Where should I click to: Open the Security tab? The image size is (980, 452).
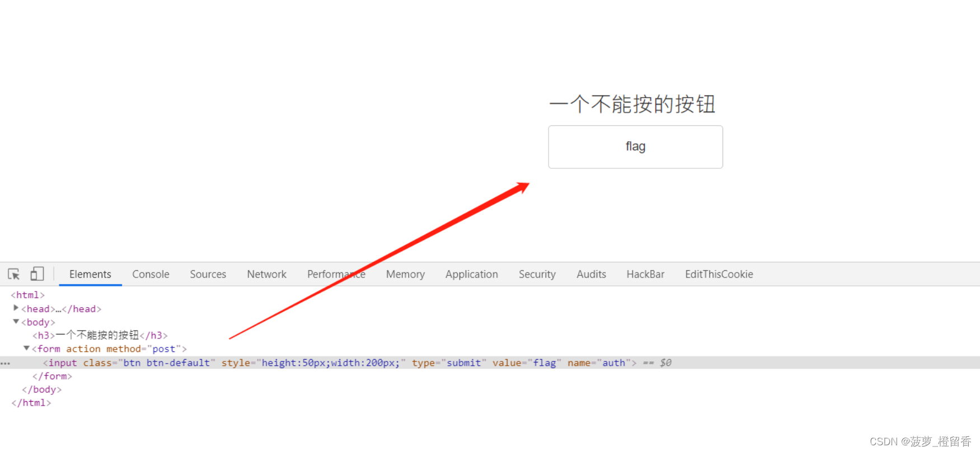537,274
